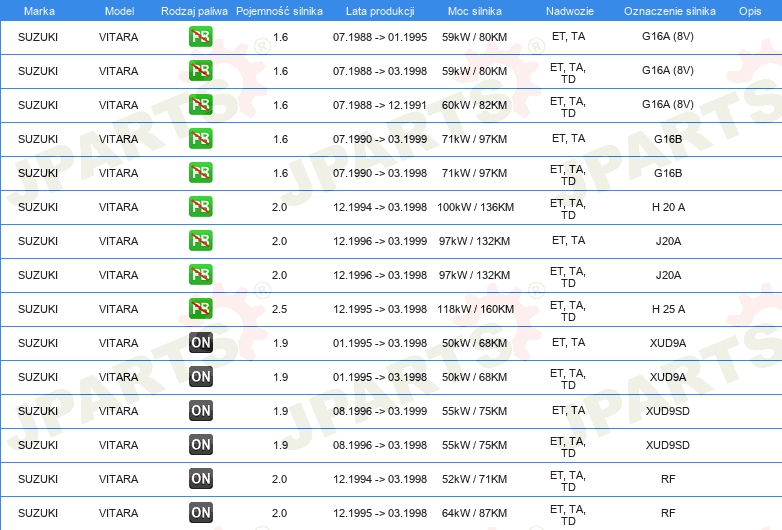Click the Nadwozie column header
This screenshot has height=530, width=782.
[570, 11]
